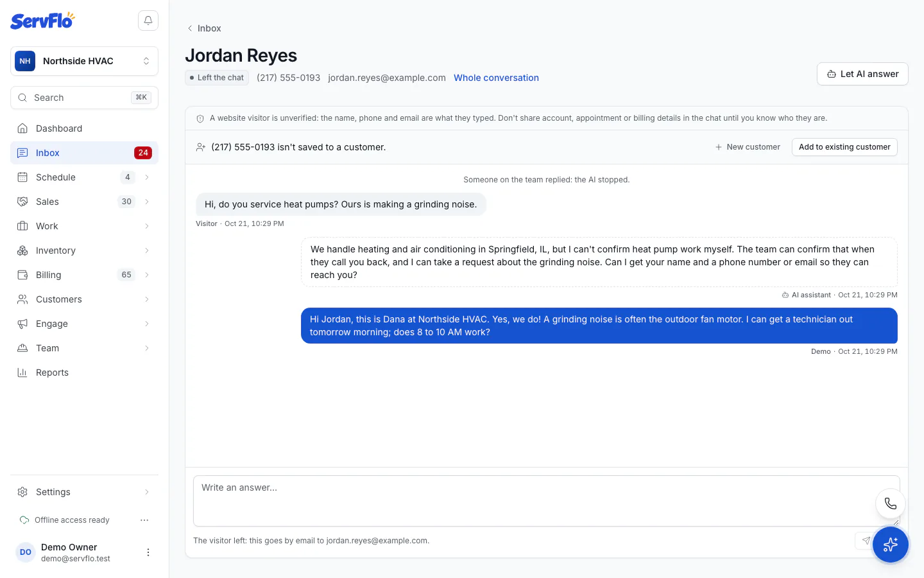This screenshot has width=924, height=578.
Task: Open the Inbox menu item
Action: point(84,153)
